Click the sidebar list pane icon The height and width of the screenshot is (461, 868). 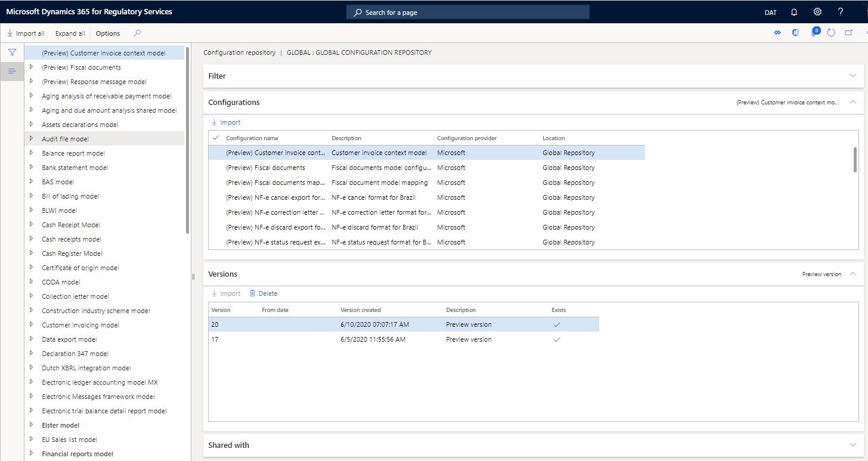[x=12, y=71]
